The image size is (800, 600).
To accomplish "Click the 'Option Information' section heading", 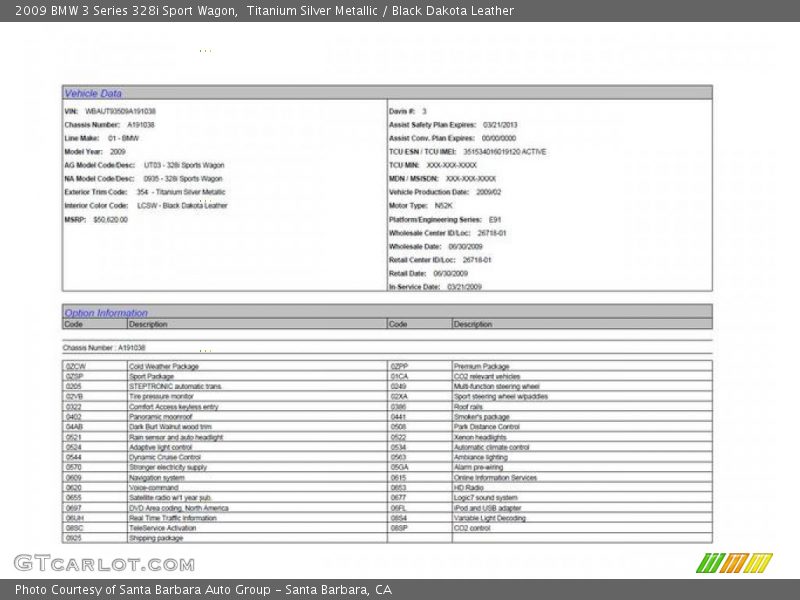I will (106, 313).
